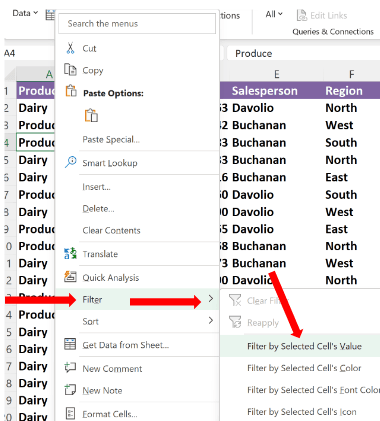Click the Quick Analysis icon

(70, 277)
